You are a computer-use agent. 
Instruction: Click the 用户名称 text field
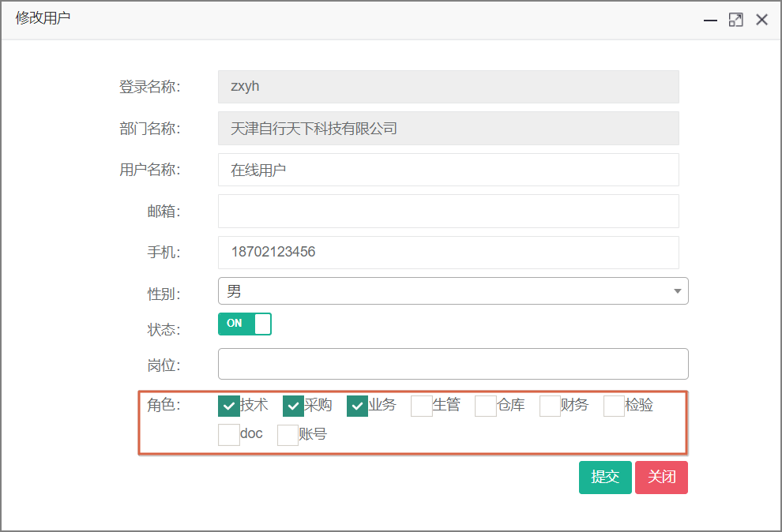tap(448, 170)
